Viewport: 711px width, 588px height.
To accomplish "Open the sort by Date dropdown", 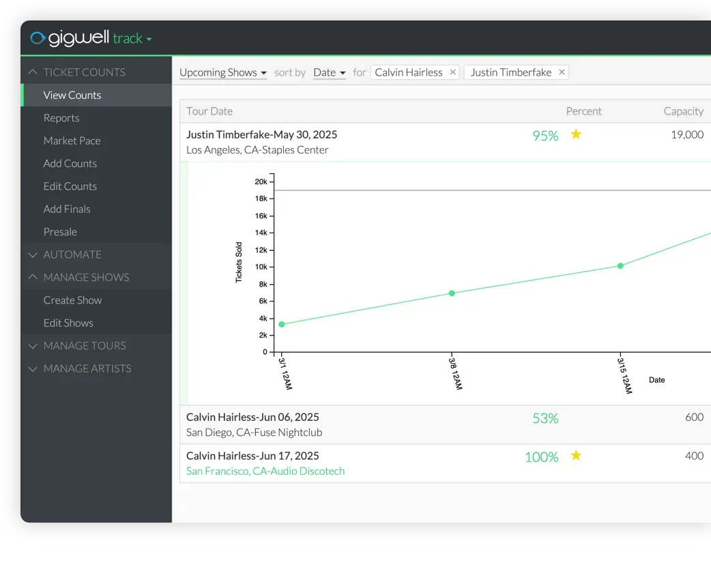I will 329,72.
